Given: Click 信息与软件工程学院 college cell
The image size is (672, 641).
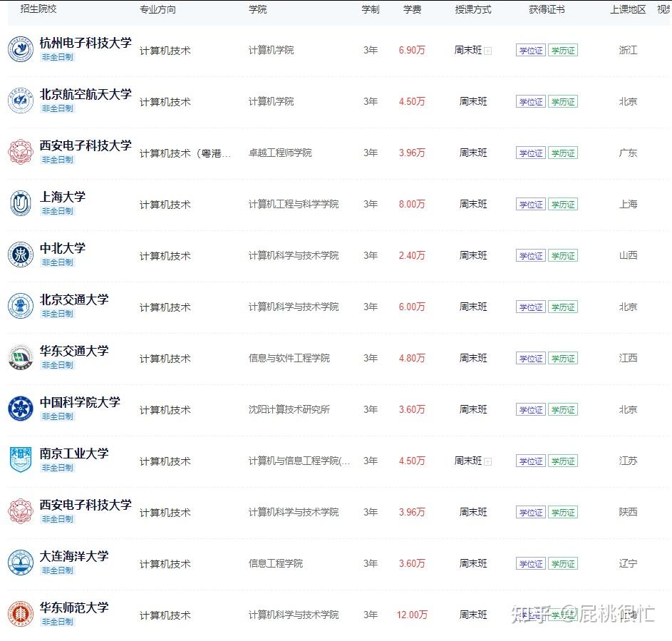Looking at the screenshot, I should (289, 358).
